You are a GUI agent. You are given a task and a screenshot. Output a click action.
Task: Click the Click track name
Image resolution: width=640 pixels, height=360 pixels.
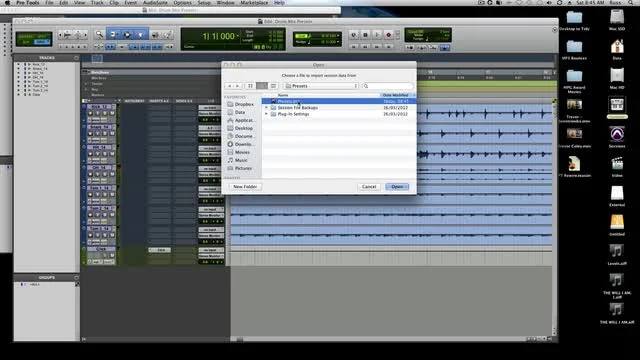pyautogui.click(x=101, y=249)
